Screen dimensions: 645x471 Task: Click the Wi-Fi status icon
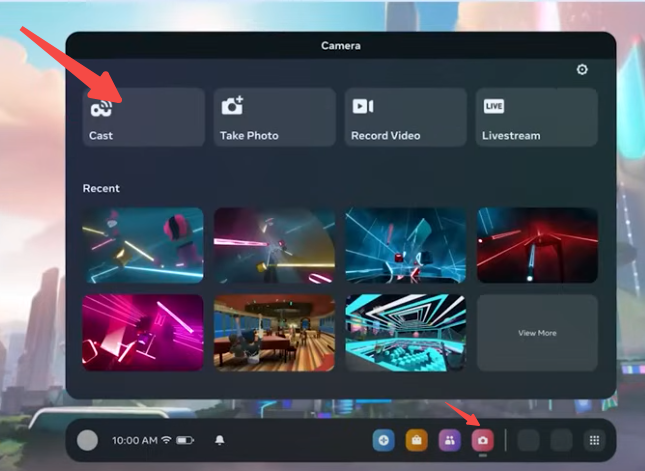(166, 440)
